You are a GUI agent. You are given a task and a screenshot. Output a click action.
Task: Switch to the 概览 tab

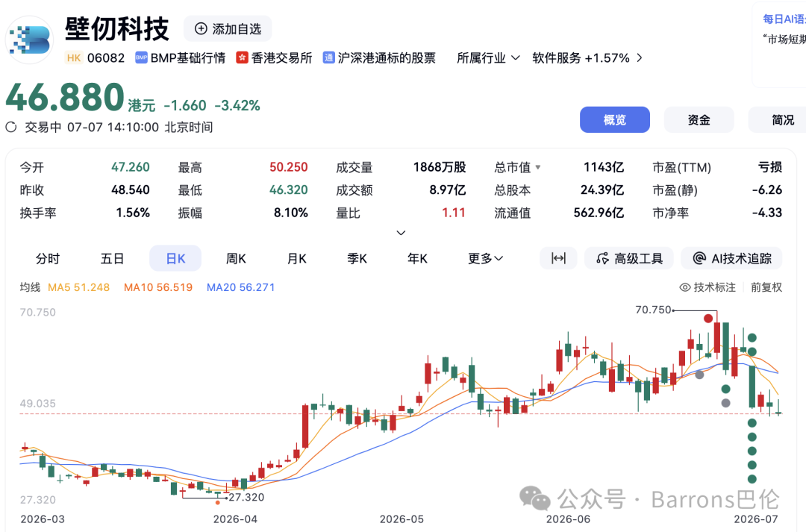(615, 120)
